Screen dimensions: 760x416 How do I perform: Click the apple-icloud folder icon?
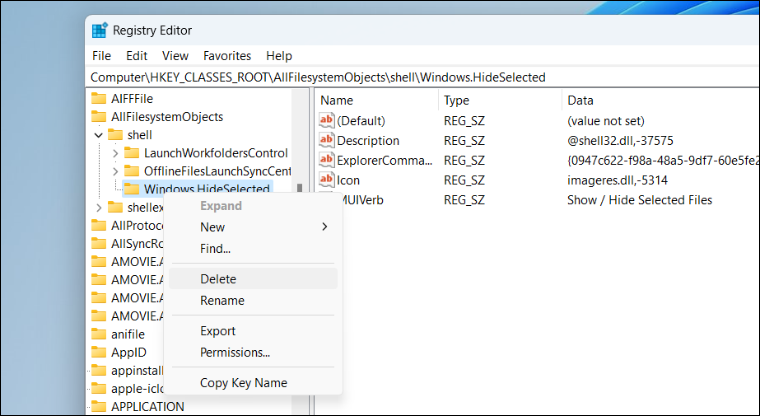click(99, 388)
